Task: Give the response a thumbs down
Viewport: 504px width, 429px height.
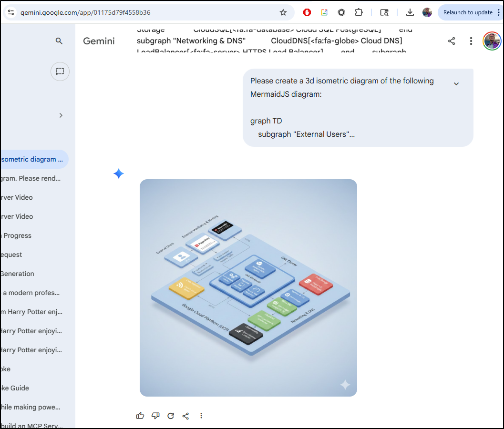Action: [x=155, y=416]
